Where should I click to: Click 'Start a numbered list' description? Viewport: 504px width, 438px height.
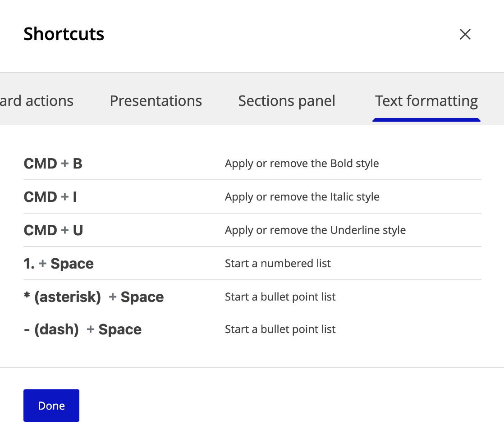point(278,264)
